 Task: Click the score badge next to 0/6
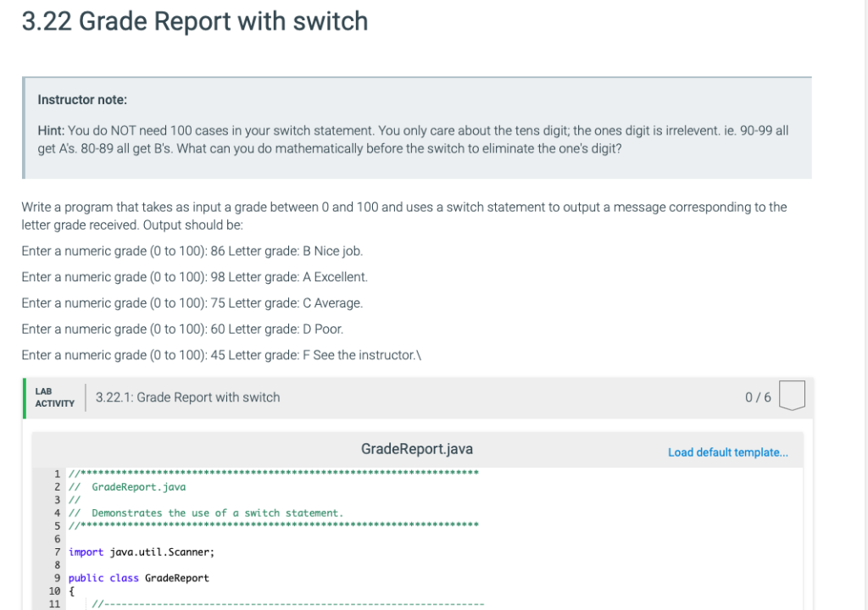pos(791,396)
